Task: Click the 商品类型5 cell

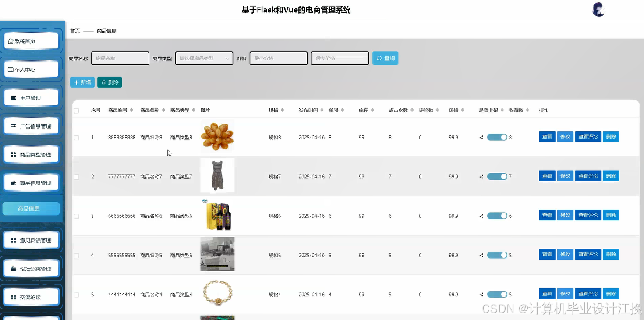Action: (181, 256)
